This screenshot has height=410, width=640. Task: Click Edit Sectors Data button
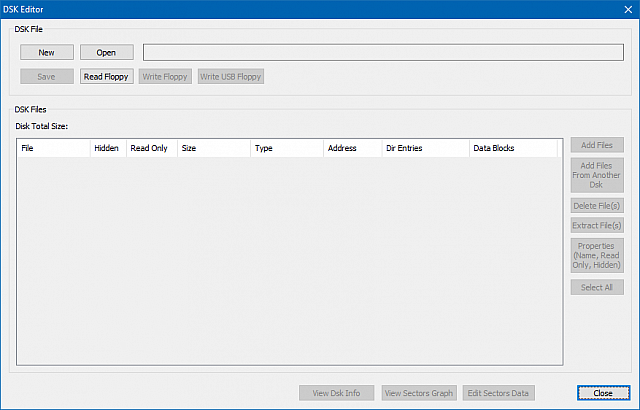[x=498, y=393]
